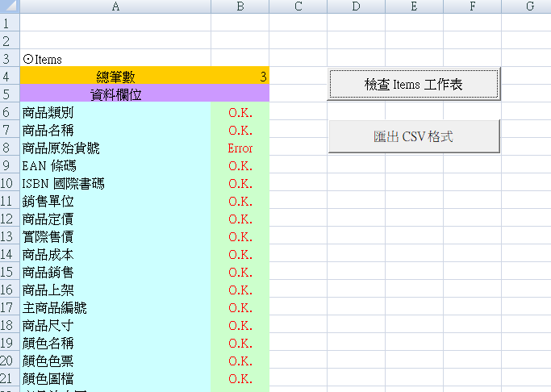Select the ⊙Items cell
This screenshot has height=392, width=551.
(x=115, y=58)
